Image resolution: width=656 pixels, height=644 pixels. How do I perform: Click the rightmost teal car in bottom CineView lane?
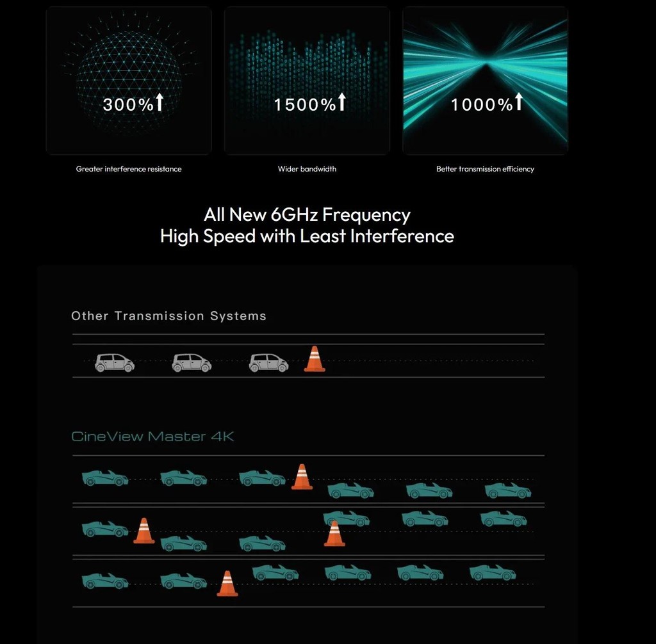493,573
